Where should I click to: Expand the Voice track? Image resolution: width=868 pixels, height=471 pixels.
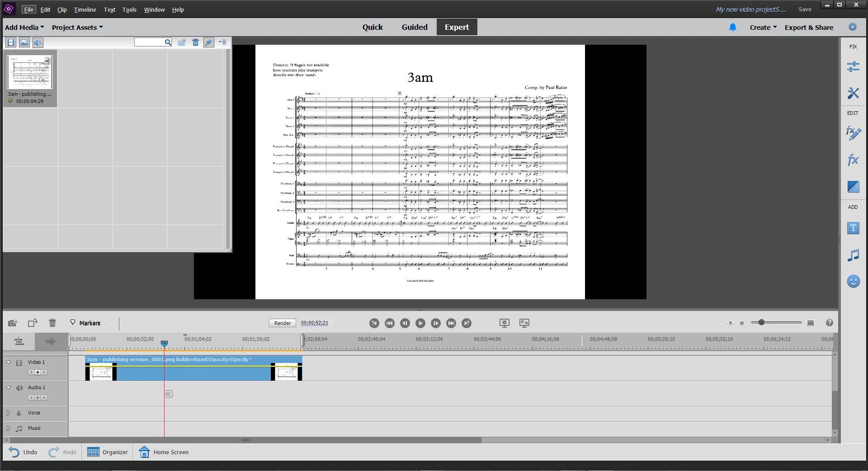(8, 413)
